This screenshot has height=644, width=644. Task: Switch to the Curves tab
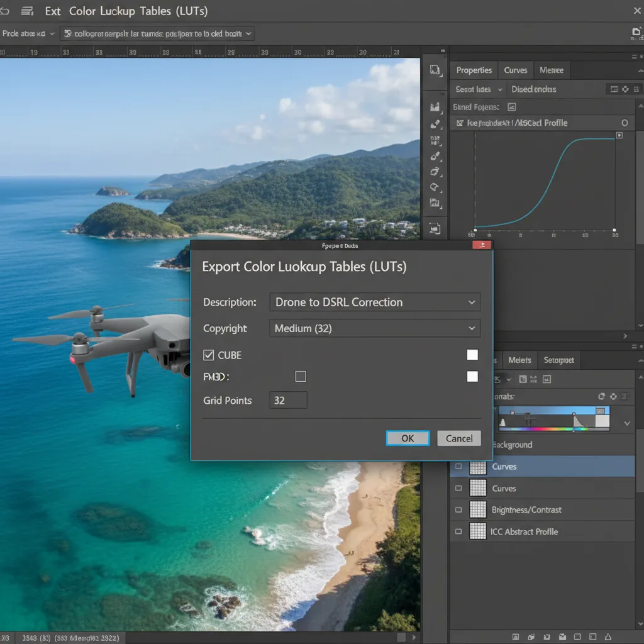[516, 70]
